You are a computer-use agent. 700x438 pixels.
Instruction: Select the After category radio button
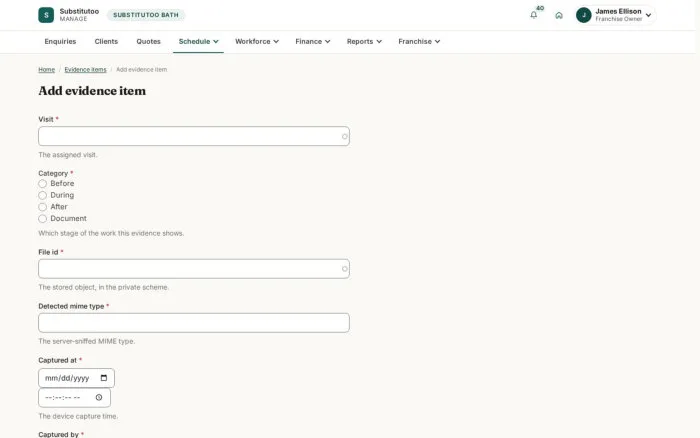pos(42,207)
